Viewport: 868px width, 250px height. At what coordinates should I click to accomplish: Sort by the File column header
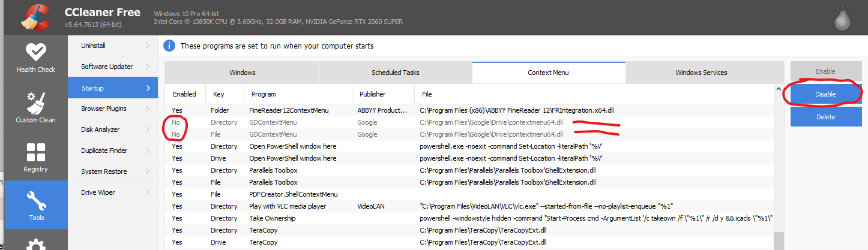click(594, 94)
